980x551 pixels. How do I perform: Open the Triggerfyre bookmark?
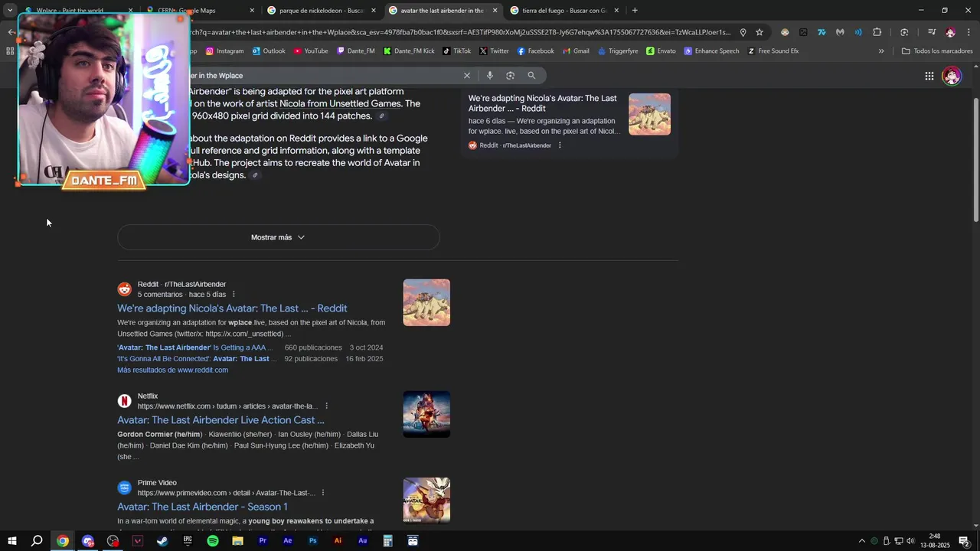618,51
